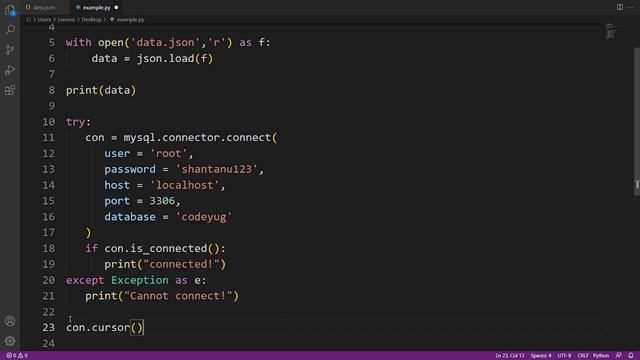Click the con.is_connected() condition
Screen dimensions: 640x360
[162, 248]
